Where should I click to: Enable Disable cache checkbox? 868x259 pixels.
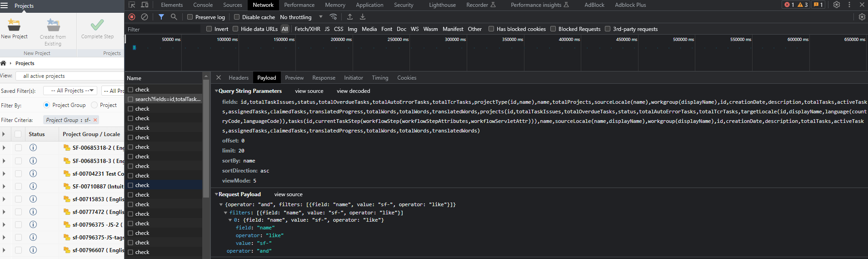click(x=237, y=17)
